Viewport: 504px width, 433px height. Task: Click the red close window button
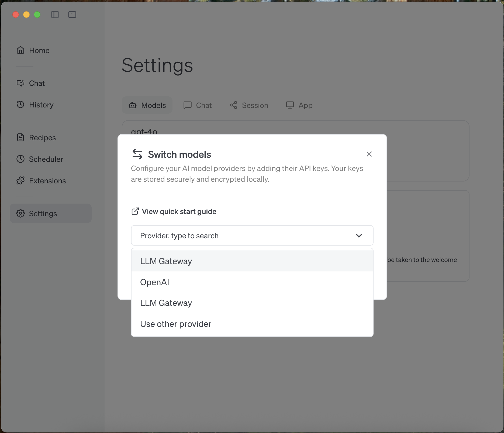[x=16, y=15]
